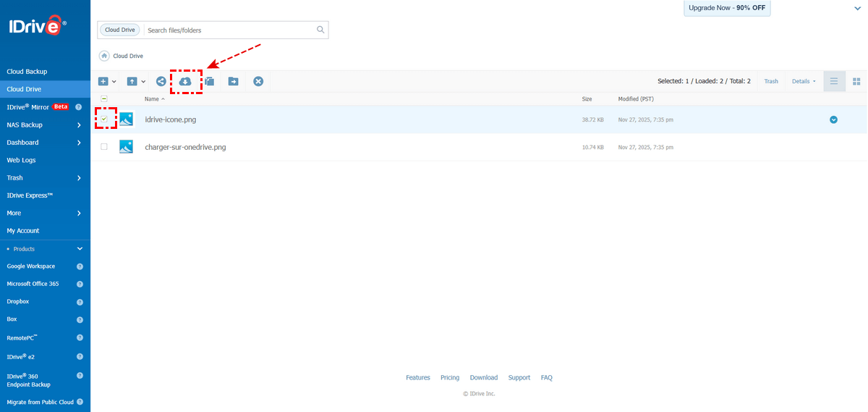Click the help icon next to RemotePC
The image size is (868, 412).
(x=80, y=337)
